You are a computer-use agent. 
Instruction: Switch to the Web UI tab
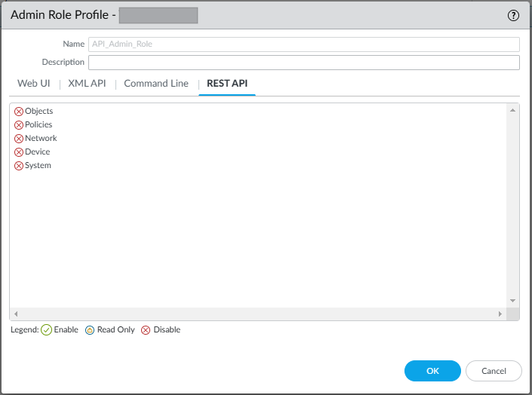(34, 84)
